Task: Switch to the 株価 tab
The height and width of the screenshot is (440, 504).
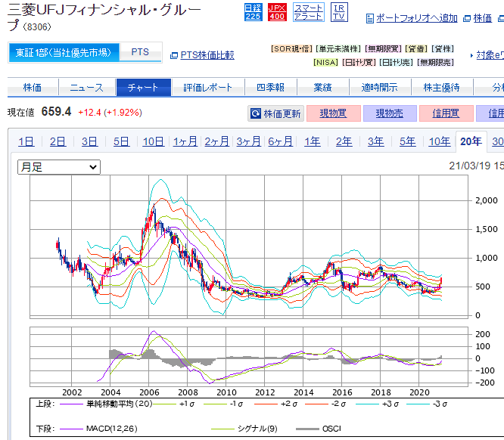Action: pyautogui.click(x=33, y=88)
